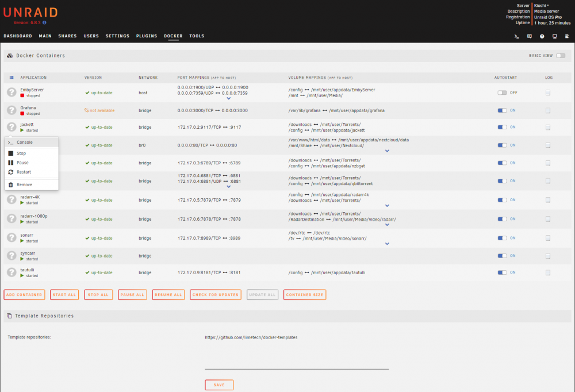575x392 pixels.
Task: Open the Shares tab
Action: (x=67, y=36)
